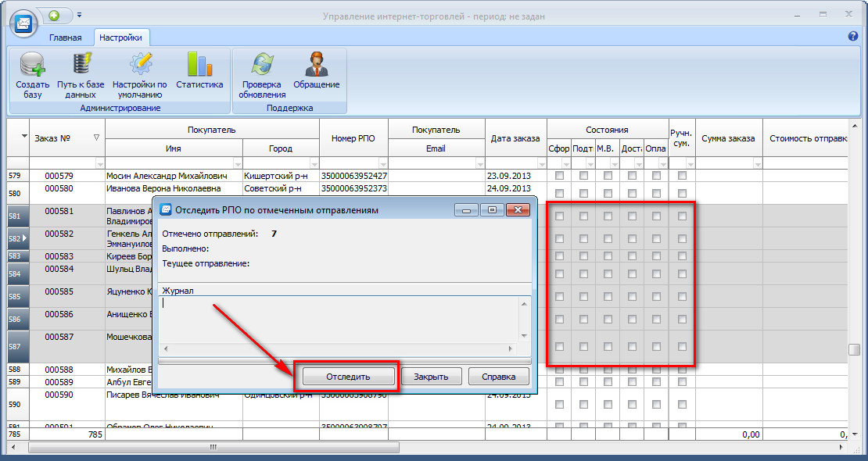This screenshot has height=461, width=868.
Task: Check Опла checkbox in row 581
Action: [656, 216]
